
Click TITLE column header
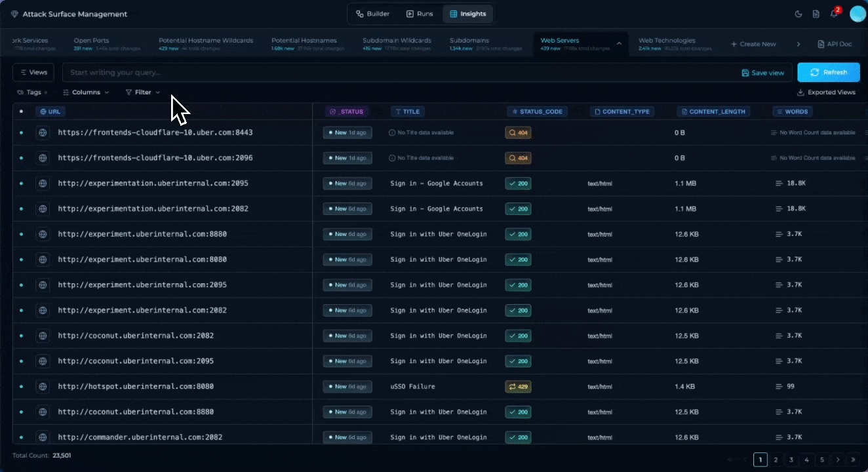point(407,111)
